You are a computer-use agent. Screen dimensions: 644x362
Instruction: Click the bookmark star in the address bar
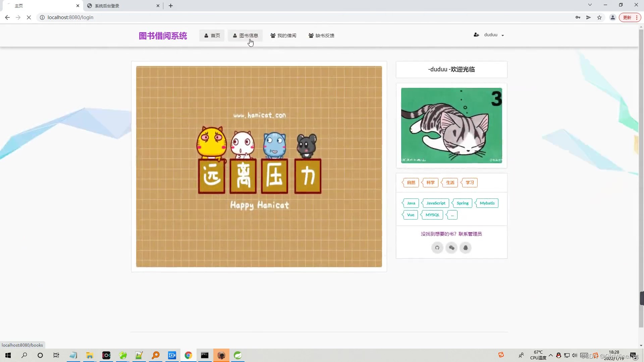click(599, 17)
